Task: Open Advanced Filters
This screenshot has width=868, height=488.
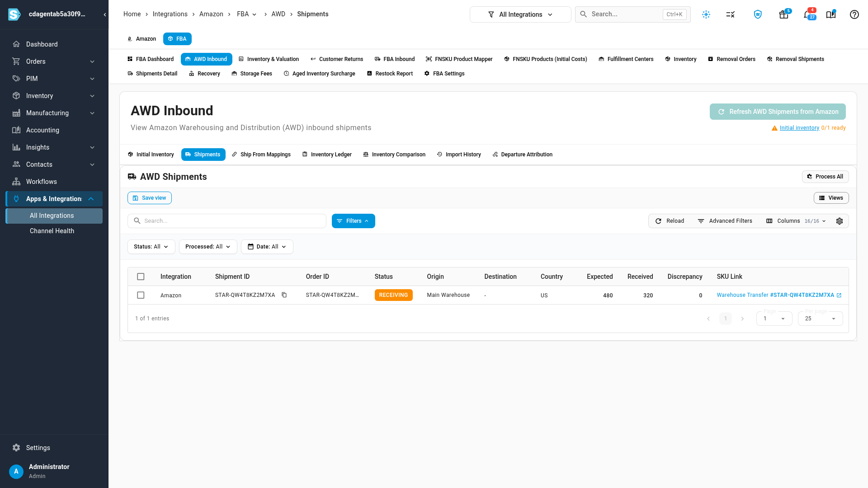Action: (x=725, y=221)
